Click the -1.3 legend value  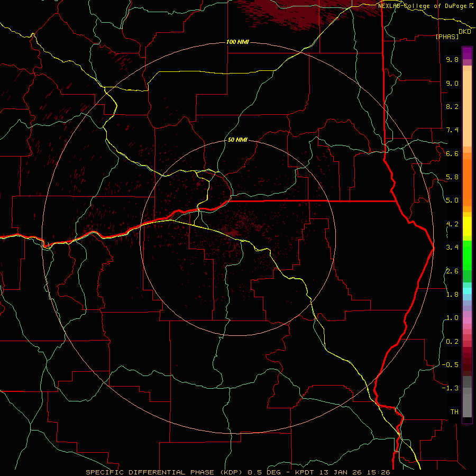pos(450,388)
